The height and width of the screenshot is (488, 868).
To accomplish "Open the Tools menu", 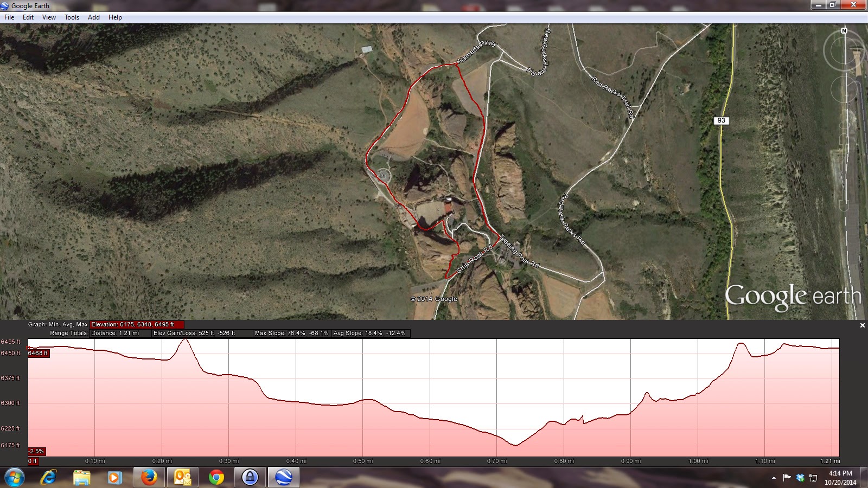I will (72, 17).
